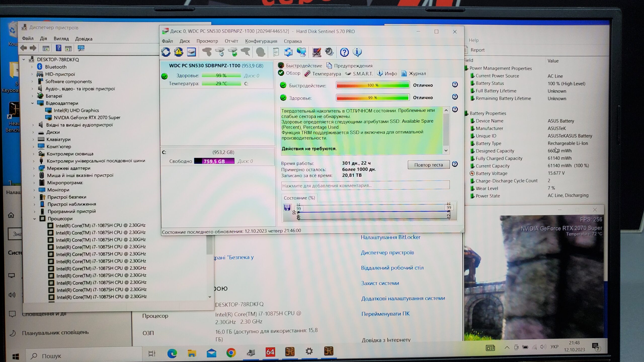This screenshot has height=362, width=644.
Task: Open the blue question mark help icon
Action: tap(344, 52)
